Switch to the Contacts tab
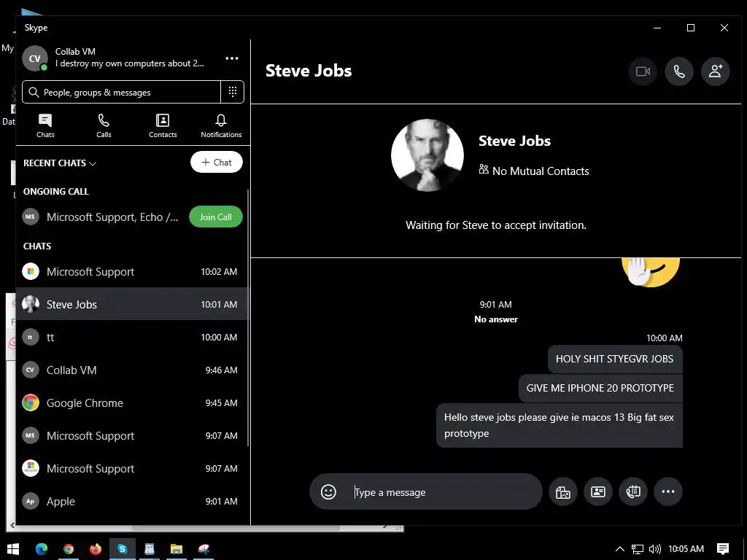Viewport: 747px width, 560px height. [x=163, y=125]
